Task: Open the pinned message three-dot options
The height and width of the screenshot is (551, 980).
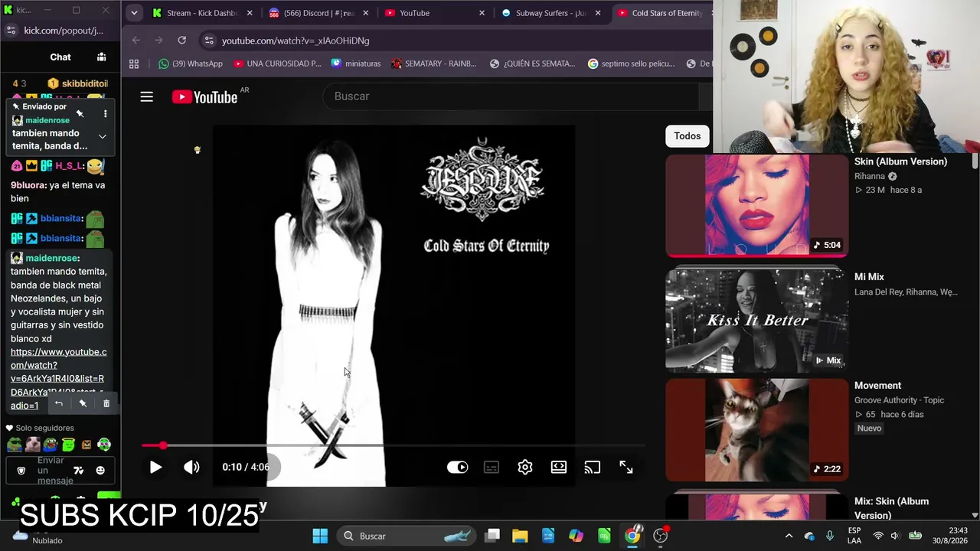Action: 105,114
